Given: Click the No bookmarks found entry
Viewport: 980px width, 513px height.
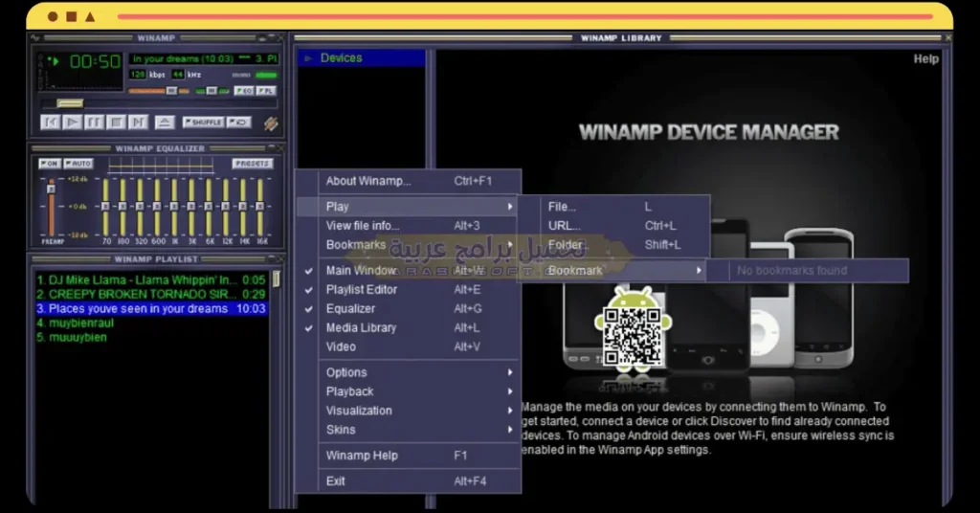Looking at the screenshot, I should [x=808, y=271].
